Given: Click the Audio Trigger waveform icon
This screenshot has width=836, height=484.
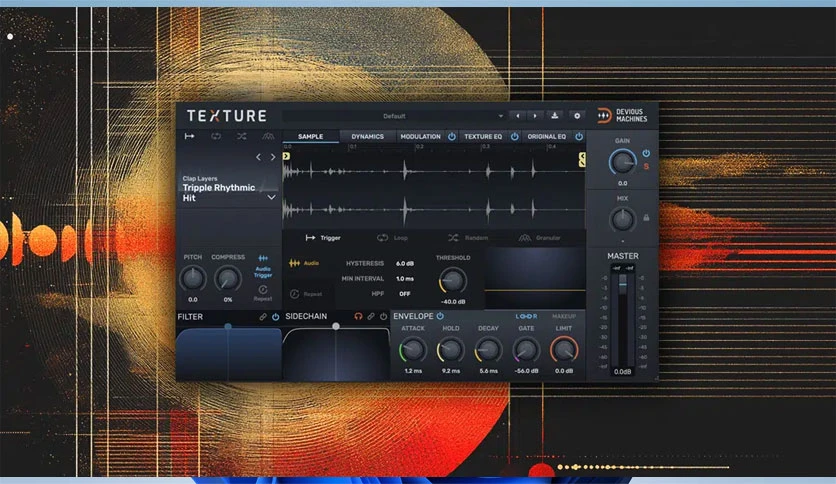Looking at the screenshot, I should tap(263, 258).
